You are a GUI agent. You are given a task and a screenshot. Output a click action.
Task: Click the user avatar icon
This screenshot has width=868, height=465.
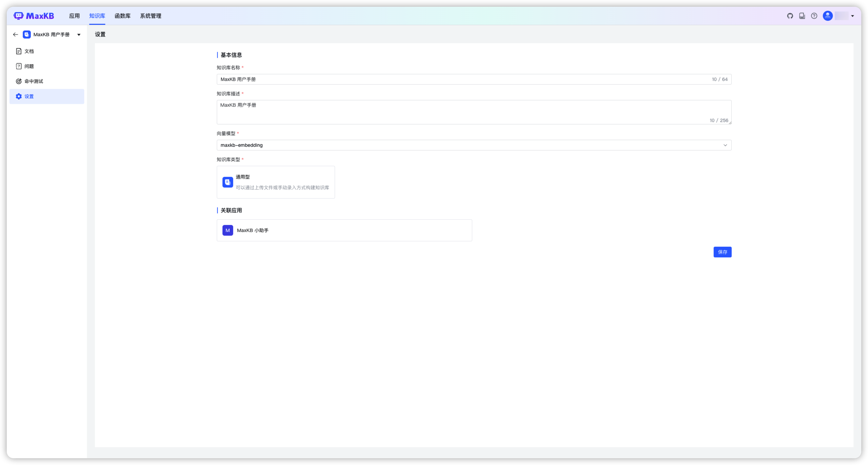(x=828, y=16)
